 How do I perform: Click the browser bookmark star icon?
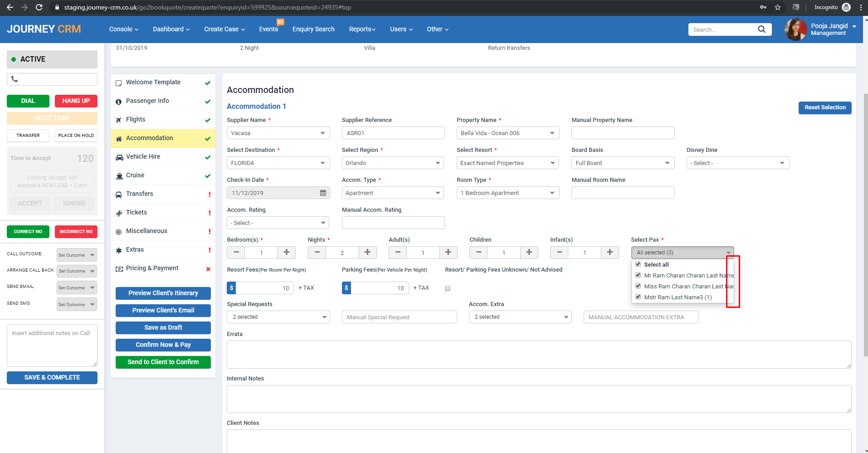(x=778, y=7)
